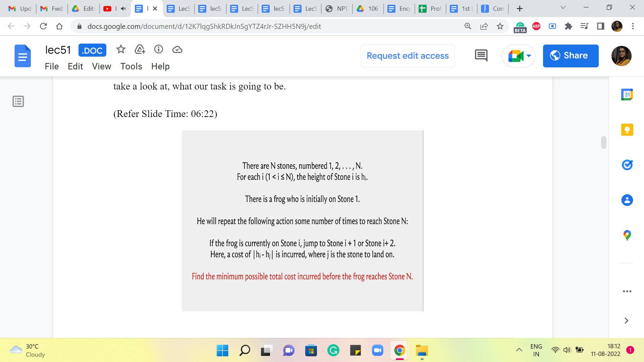This screenshot has height=362, width=644.
Task: Click the blue Share button
Action: (x=570, y=56)
